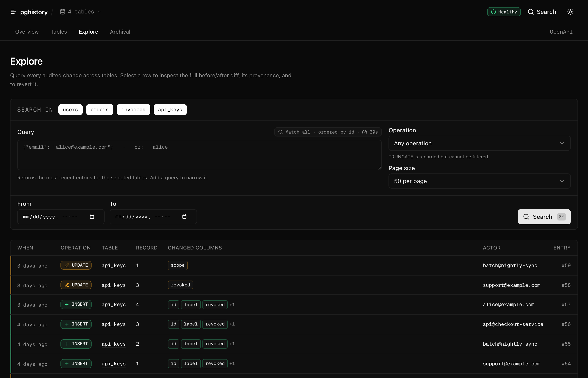
Task: Click entry number #59
Action: 566,265
